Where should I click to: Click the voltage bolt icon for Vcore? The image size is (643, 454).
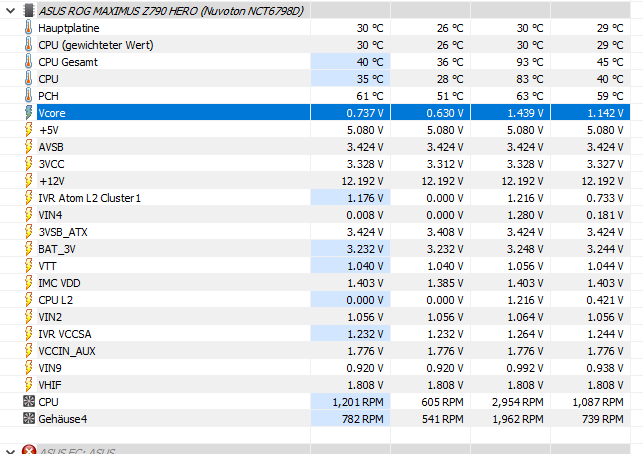tap(29, 113)
